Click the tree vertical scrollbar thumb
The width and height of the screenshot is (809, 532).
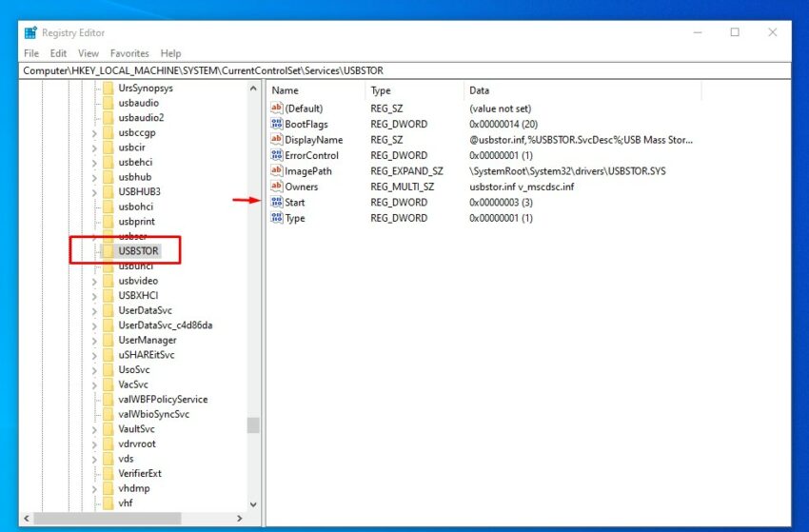click(253, 425)
